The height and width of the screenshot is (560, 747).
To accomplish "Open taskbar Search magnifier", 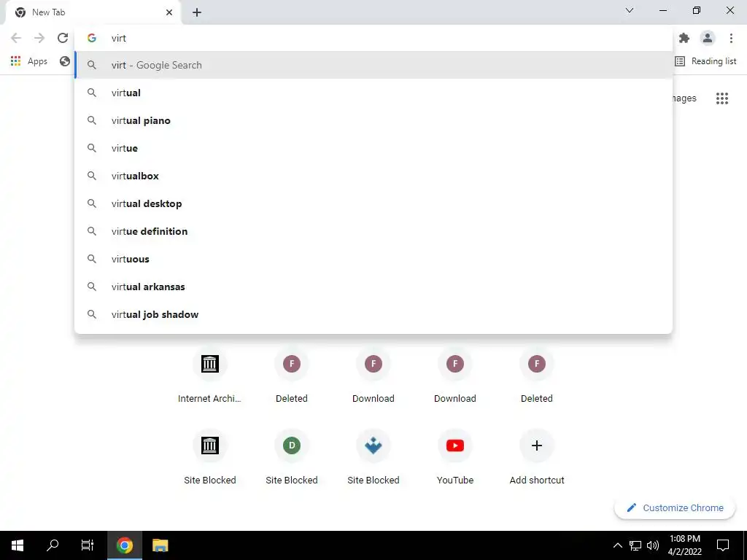I will (53, 545).
